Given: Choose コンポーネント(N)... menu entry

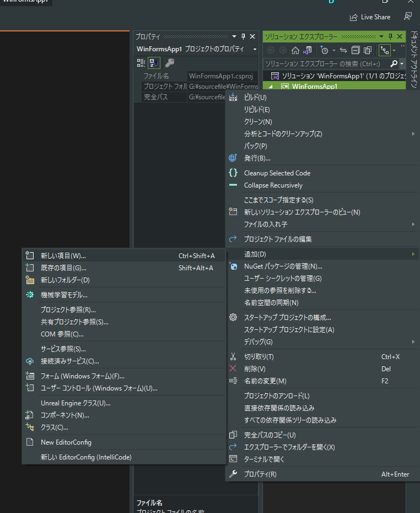Looking at the screenshot, I should (124, 415).
